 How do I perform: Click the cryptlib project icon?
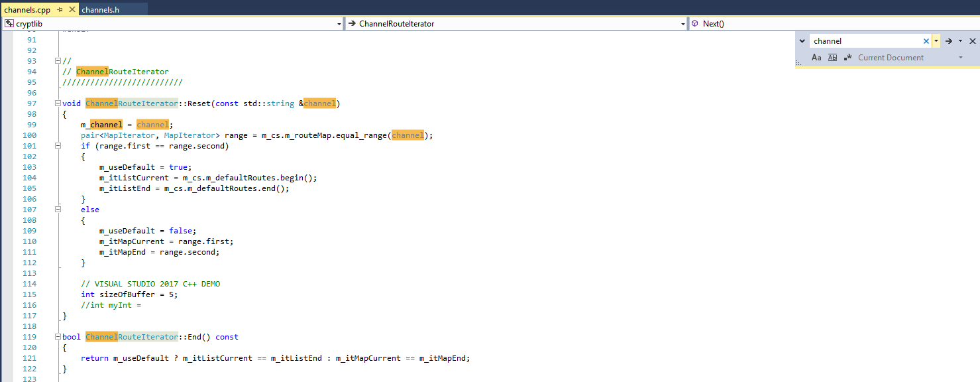[x=9, y=24]
